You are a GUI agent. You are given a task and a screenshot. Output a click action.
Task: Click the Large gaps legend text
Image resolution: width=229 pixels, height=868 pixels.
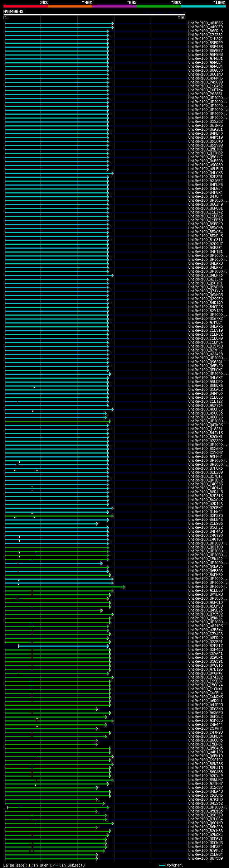pyautogui.click(x=44, y=865)
